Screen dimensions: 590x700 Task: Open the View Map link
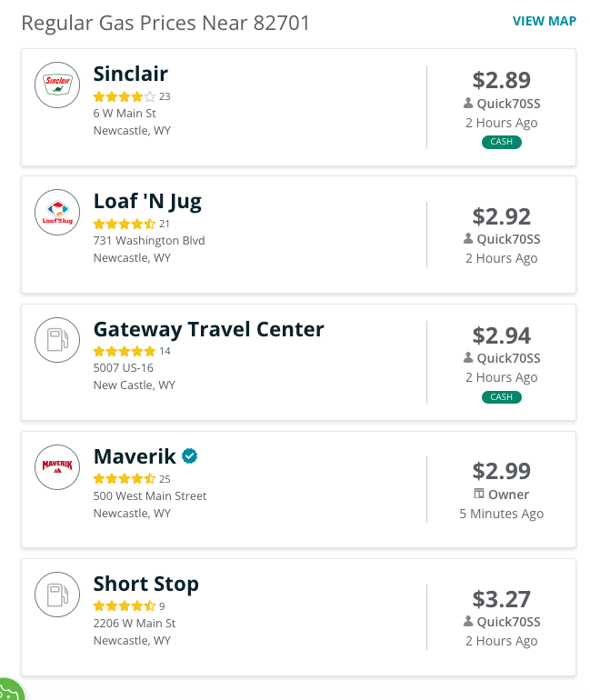pos(544,21)
